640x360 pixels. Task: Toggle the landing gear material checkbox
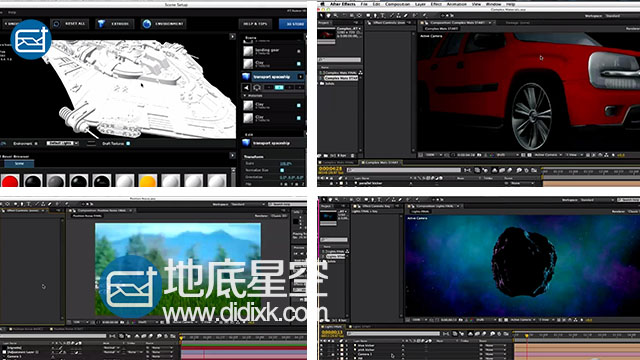tap(299, 51)
